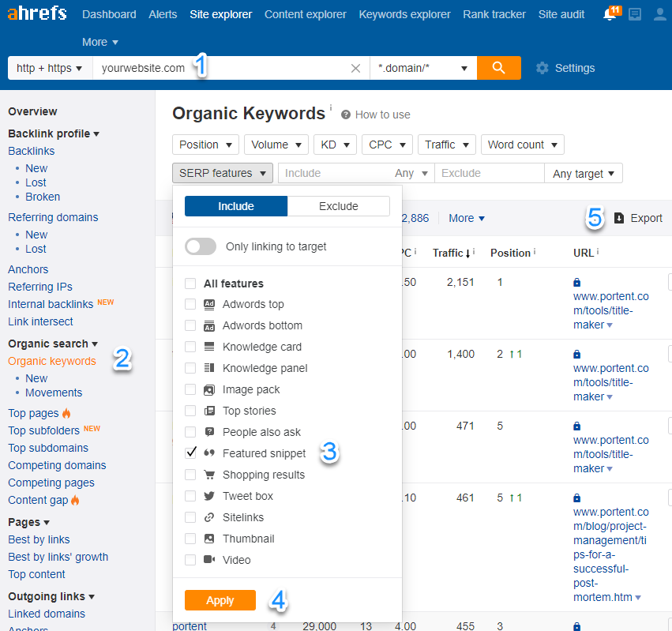The image size is (672, 631).
Task: Open the CPC filter dropdown
Action: (387, 145)
